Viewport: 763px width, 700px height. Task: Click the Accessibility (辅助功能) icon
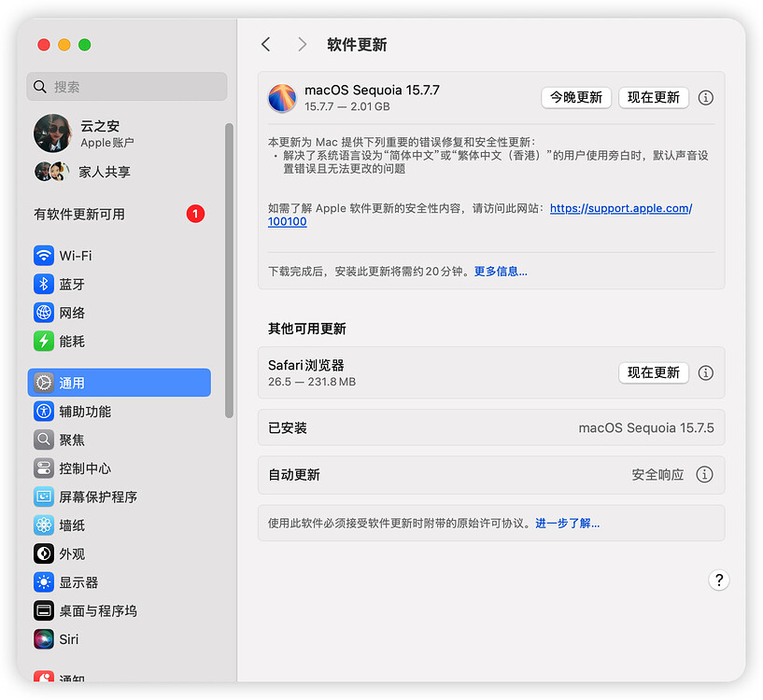44,411
